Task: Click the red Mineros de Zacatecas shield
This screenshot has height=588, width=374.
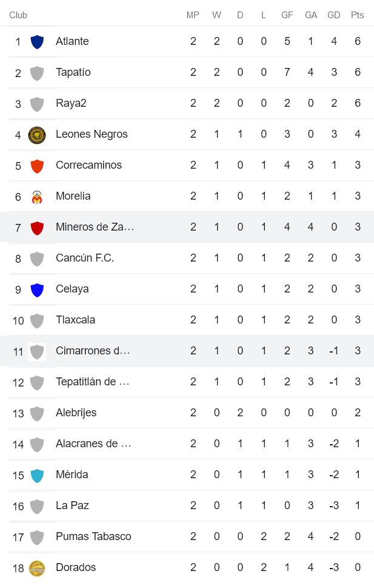Action: click(37, 228)
